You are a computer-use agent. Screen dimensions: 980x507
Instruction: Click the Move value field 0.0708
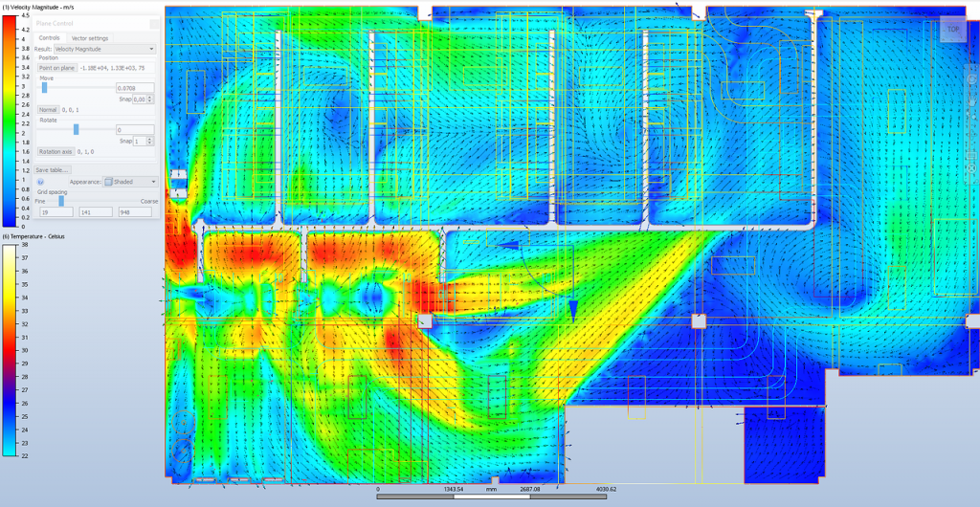point(135,88)
